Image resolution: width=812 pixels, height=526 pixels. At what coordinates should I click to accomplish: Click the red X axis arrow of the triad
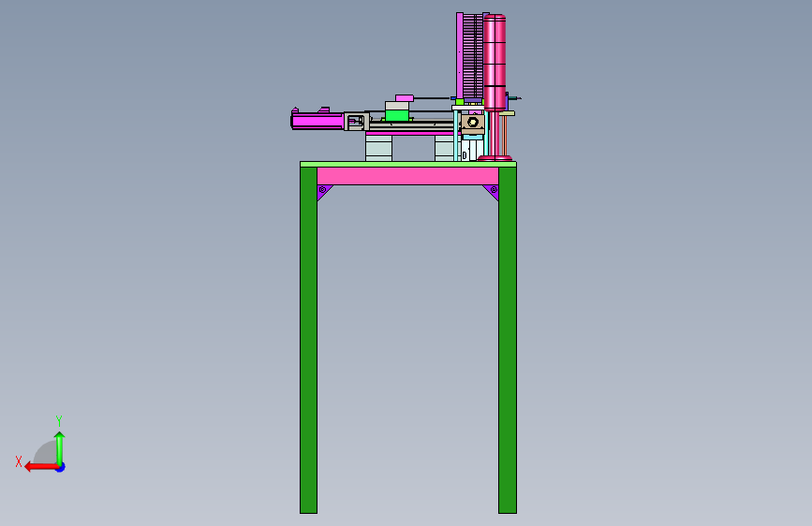click(40, 467)
